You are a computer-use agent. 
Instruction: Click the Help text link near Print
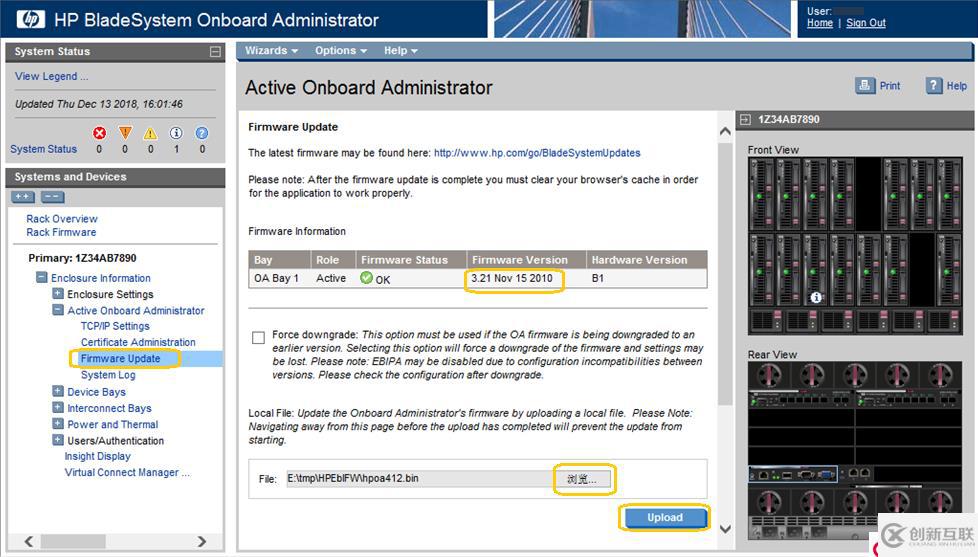click(x=956, y=86)
